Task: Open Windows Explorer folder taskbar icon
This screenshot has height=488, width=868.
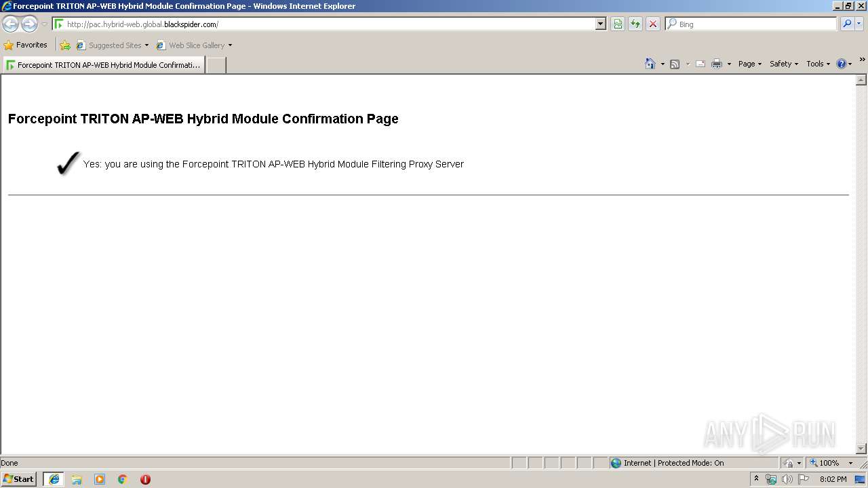Action: point(77,479)
